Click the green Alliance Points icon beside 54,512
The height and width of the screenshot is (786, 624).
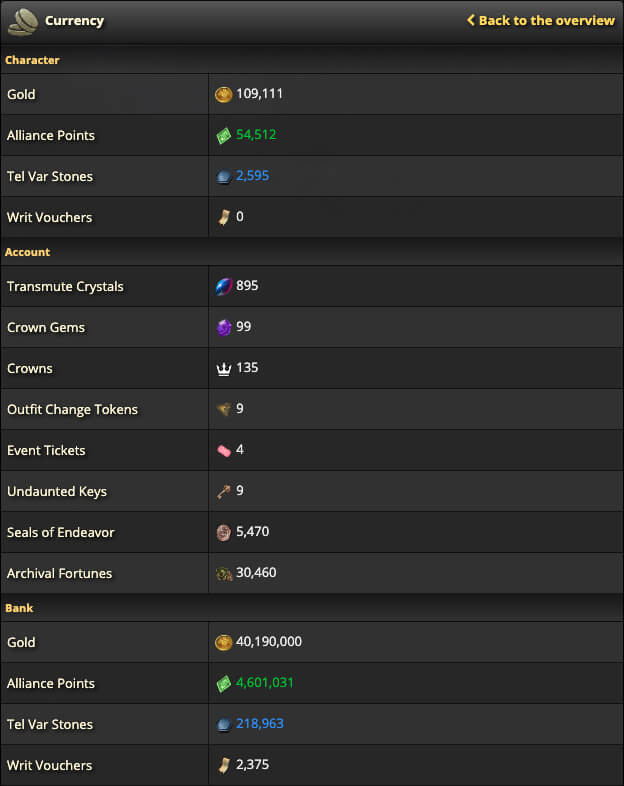pyautogui.click(x=224, y=135)
